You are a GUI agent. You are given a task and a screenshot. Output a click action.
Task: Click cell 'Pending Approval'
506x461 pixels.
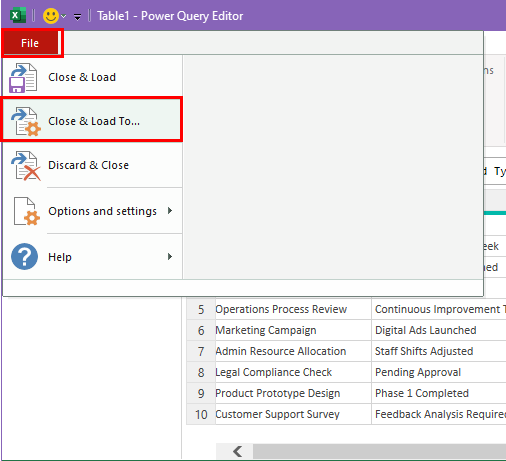point(439,372)
